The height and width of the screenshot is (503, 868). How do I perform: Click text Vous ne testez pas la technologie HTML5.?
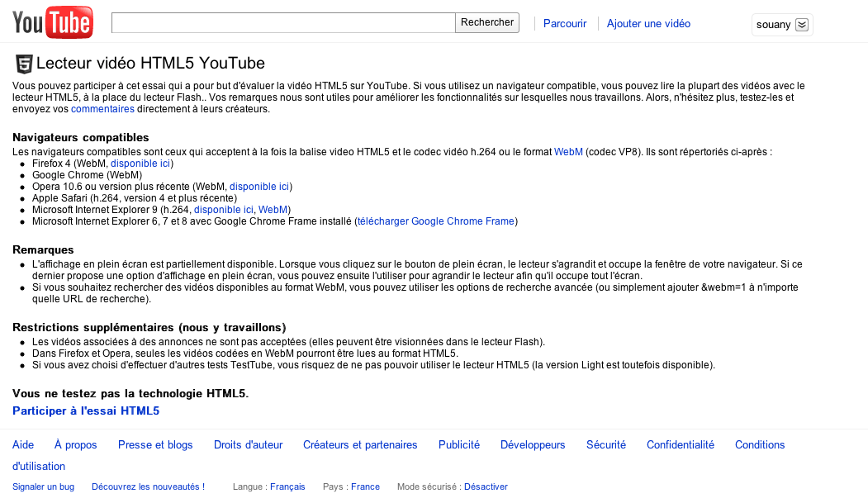[130, 393]
